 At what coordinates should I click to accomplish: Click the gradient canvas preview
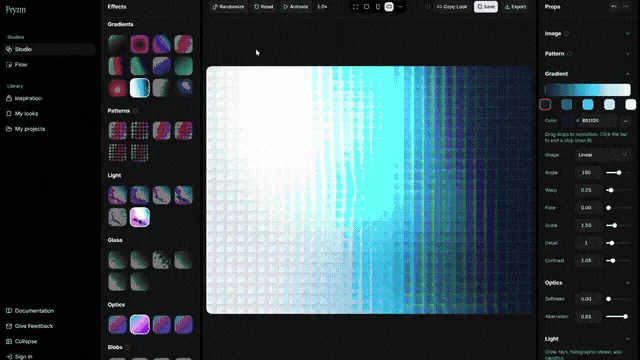tap(369, 190)
